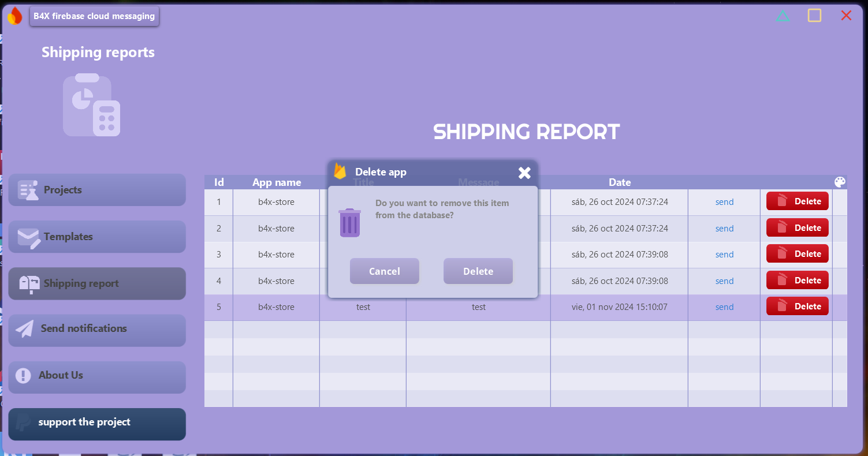This screenshot has width=868, height=456.
Task: Delete the report with Id 3
Action: [798, 254]
